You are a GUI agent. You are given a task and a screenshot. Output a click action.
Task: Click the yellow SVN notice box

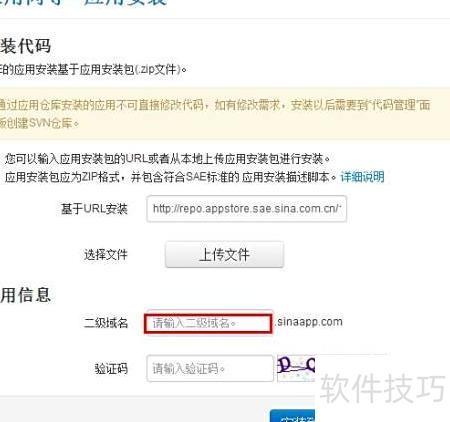click(225, 114)
